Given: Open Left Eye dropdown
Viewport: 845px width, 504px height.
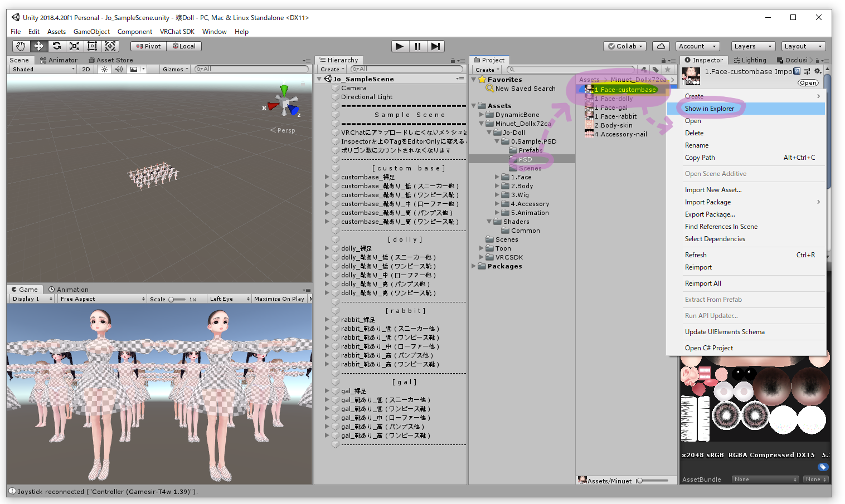Looking at the screenshot, I should coord(230,299).
